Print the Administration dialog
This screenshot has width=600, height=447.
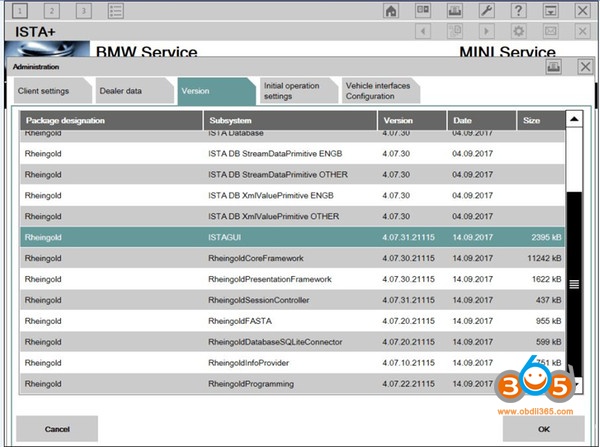point(553,67)
